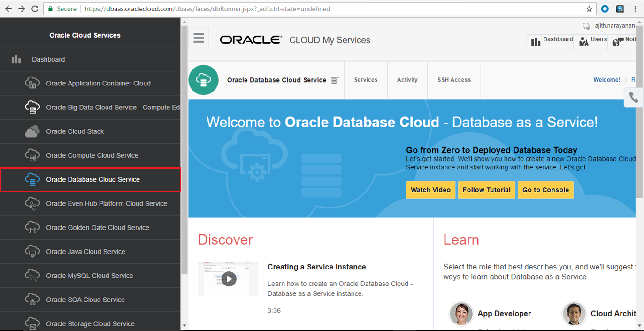This screenshot has height=331, width=644.
Task: Click the Oracle Golden Gate Cloud icon
Action: coord(32,227)
